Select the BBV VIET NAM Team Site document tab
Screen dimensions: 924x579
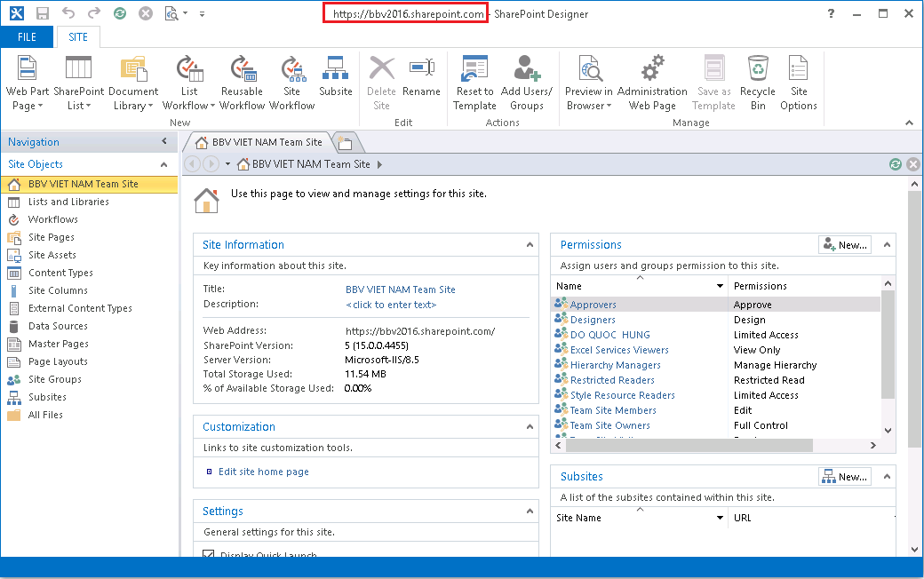click(x=259, y=143)
